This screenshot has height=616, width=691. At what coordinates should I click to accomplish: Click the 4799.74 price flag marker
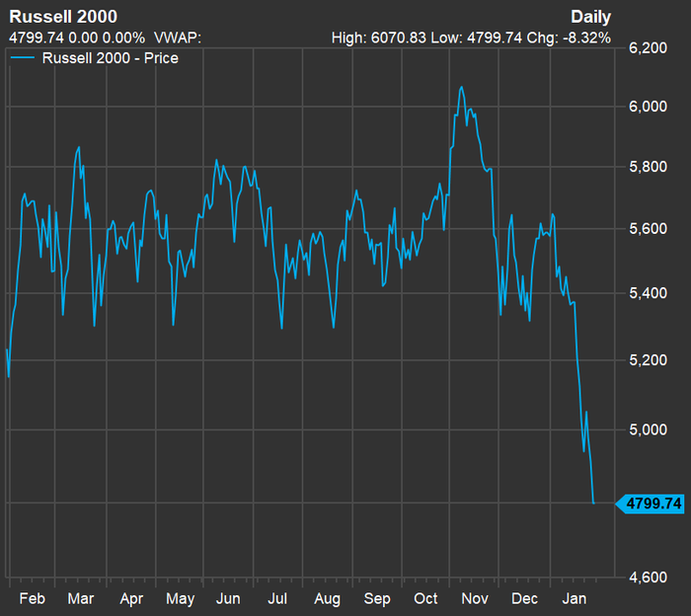[x=650, y=503]
